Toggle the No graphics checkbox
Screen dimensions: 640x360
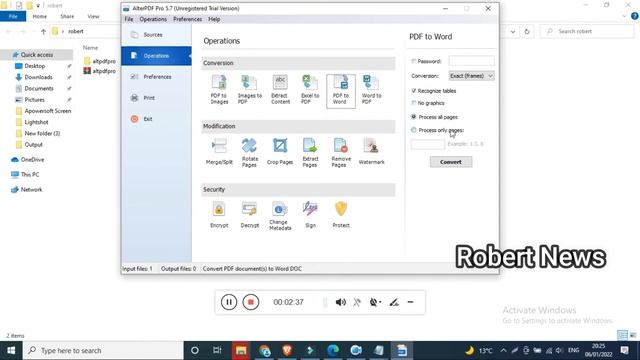(x=413, y=103)
